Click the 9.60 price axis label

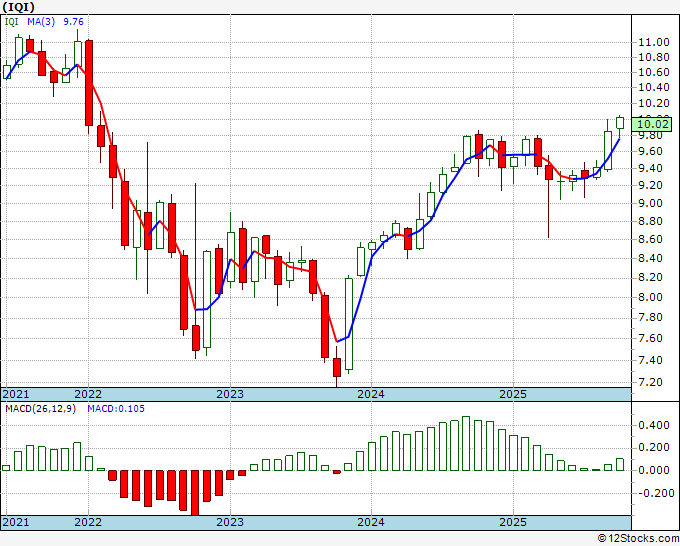coord(650,151)
